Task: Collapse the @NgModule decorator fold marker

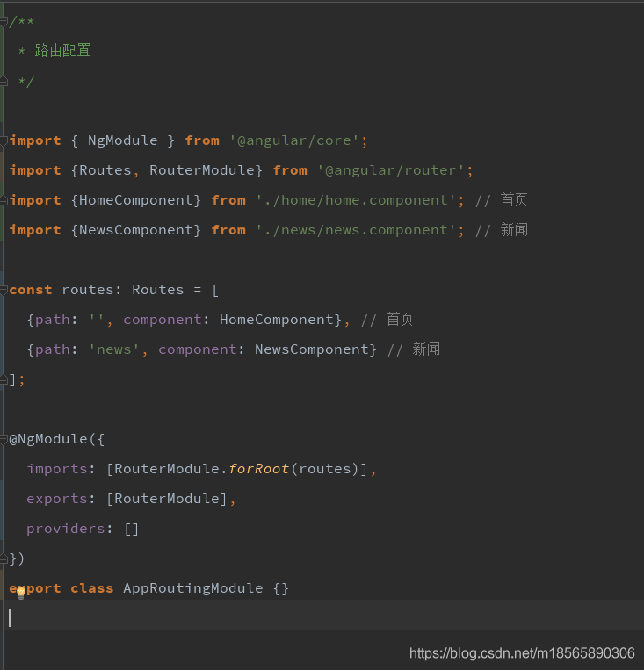Action: (4, 439)
